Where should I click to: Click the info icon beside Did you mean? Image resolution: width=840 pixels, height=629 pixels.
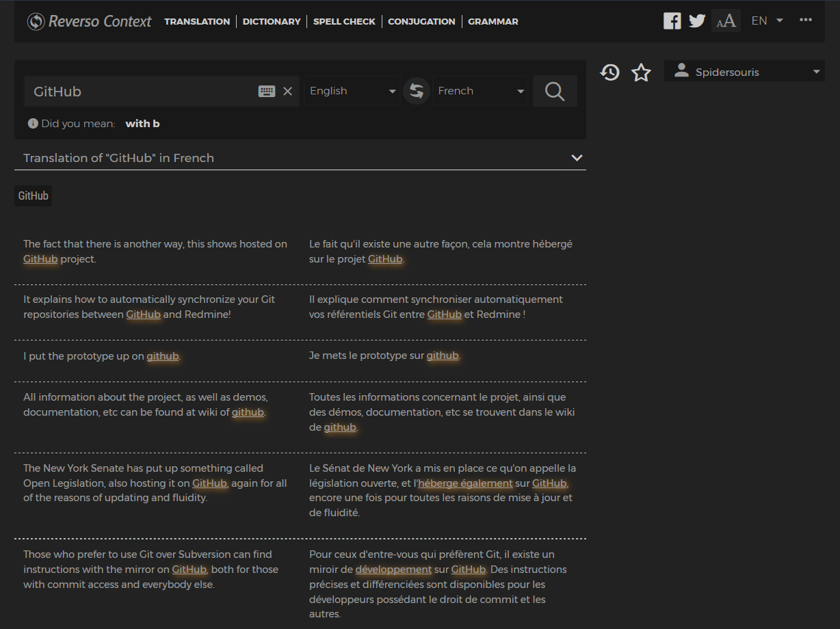pyautogui.click(x=33, y=124)
